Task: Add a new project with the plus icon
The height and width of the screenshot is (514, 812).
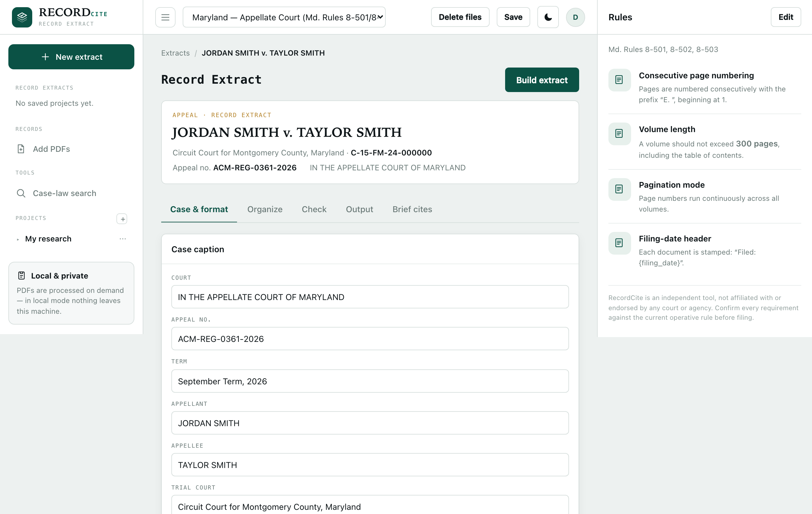Action: tap(122, 219)
